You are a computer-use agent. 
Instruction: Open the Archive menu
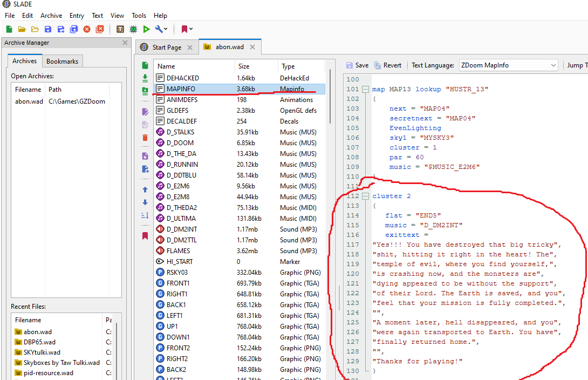51,16
